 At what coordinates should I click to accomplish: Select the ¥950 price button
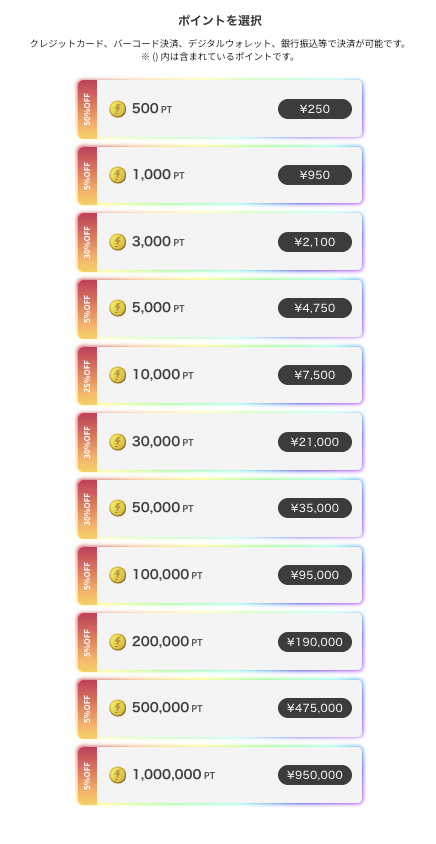(315, 175)
